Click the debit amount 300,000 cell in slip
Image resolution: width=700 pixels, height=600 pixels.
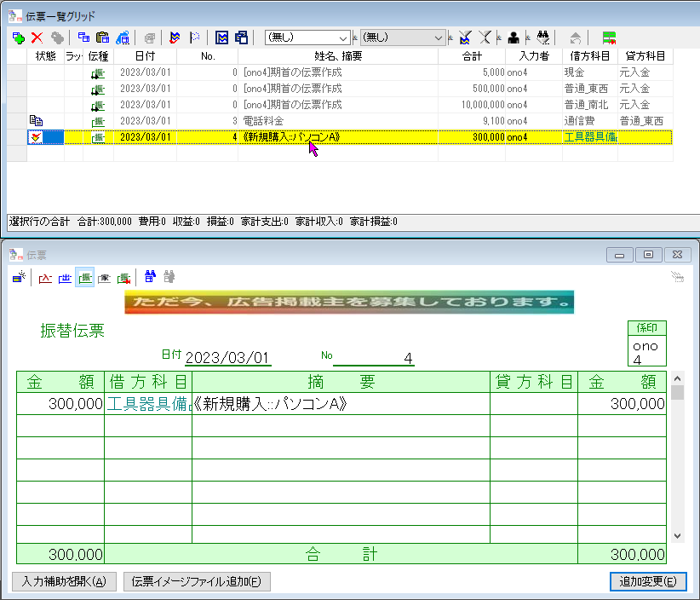click(60, 404)
